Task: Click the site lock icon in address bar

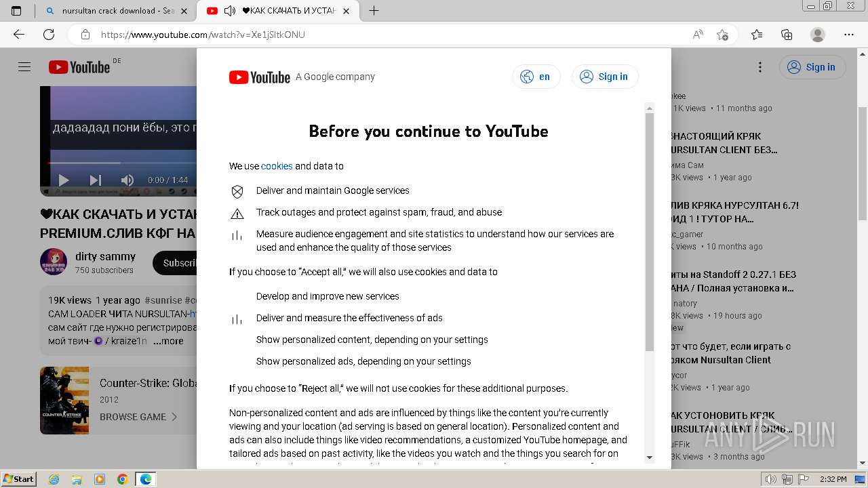Action: pos(85,35)
